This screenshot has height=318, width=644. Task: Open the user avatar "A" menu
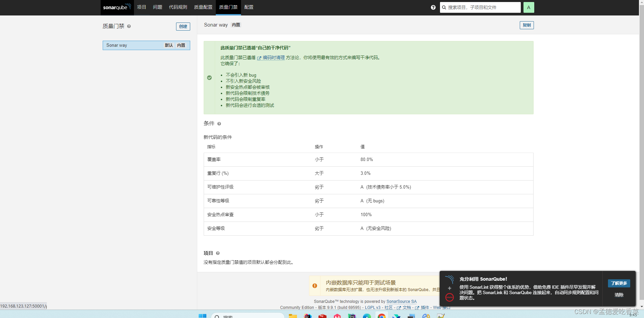[x=529, y=7]
